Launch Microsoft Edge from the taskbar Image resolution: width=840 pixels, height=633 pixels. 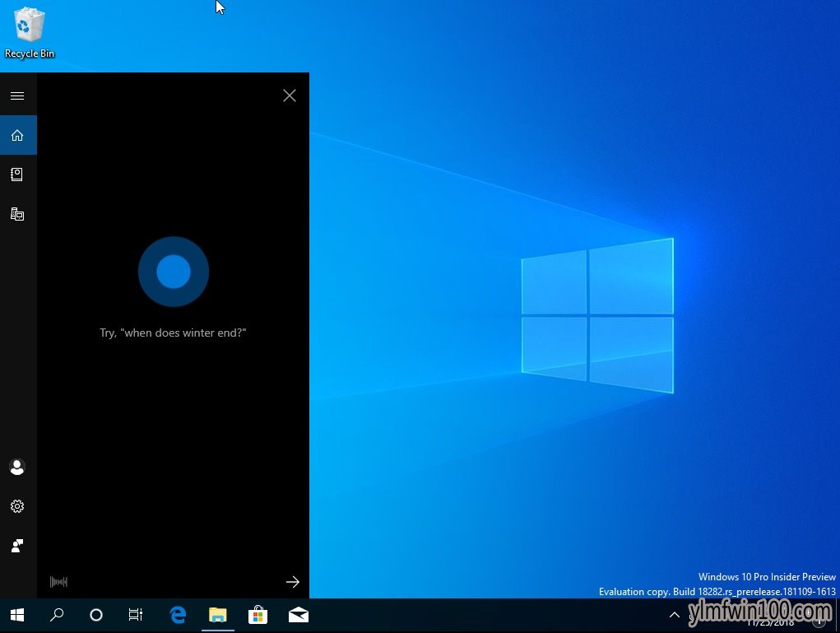click(178, 615)
